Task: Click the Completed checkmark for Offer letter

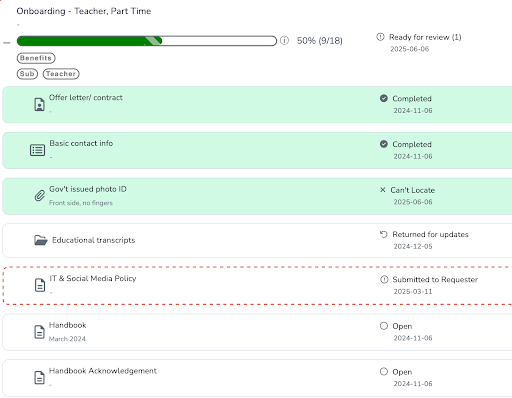Action: (384, 98)
